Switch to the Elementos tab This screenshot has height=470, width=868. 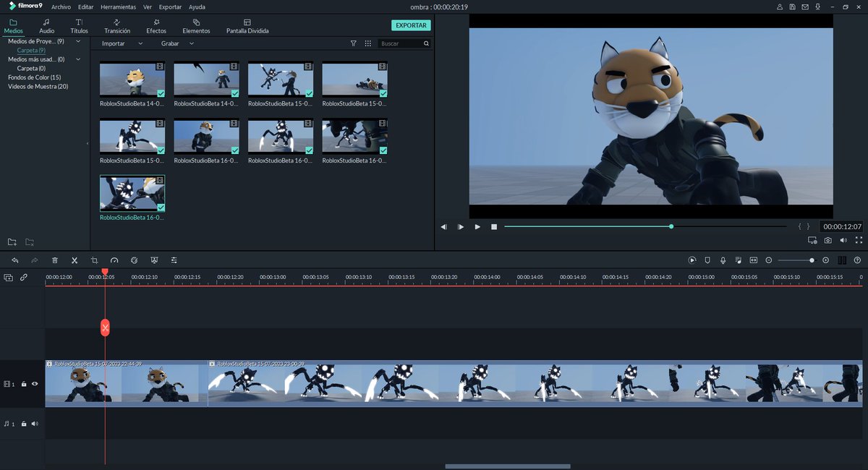pos(196,27)
